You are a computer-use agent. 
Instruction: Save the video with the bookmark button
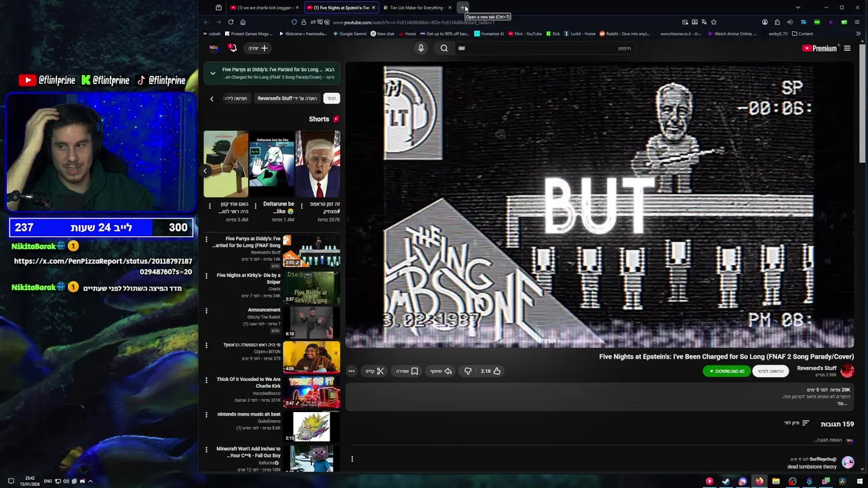point(407,371)
